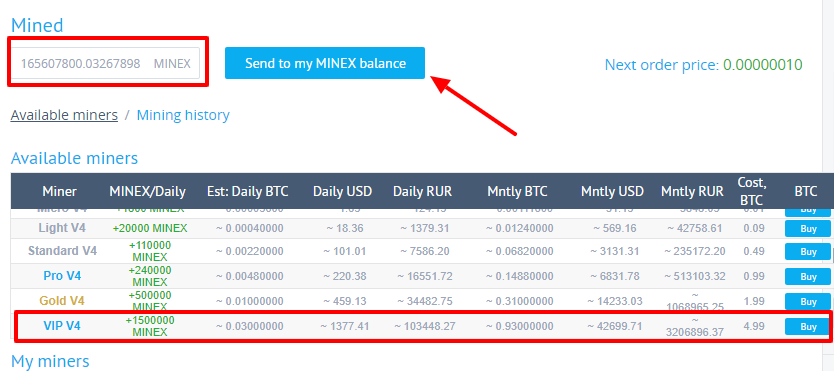Click the Cost, BTC column header

pyautogui.click(x=752, y=191)
